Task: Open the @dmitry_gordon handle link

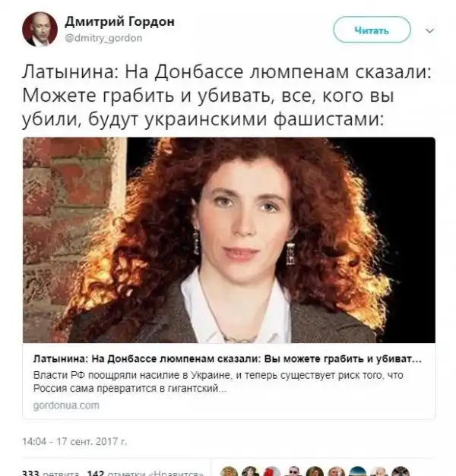Action: [103, 38]
